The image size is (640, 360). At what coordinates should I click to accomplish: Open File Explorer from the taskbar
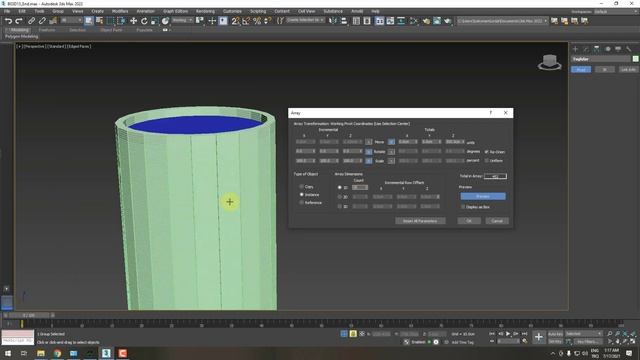click(x=41, y=353)
